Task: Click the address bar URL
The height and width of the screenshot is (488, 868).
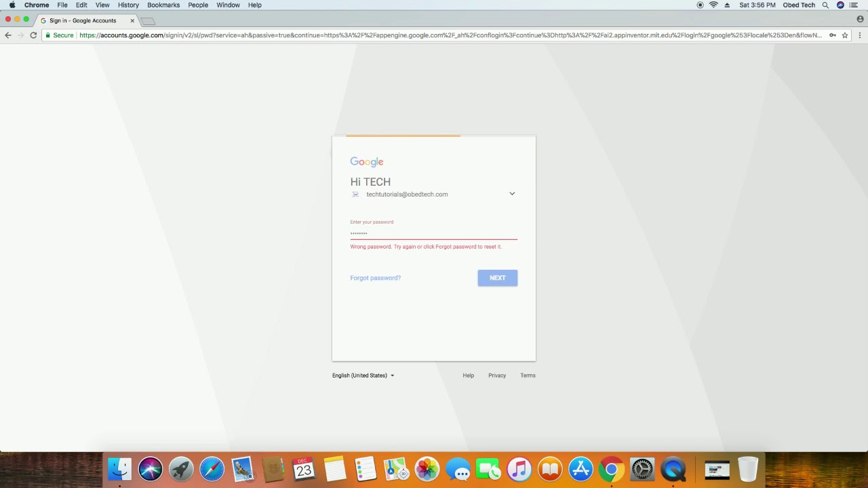Action: click(x=450, y=35)
